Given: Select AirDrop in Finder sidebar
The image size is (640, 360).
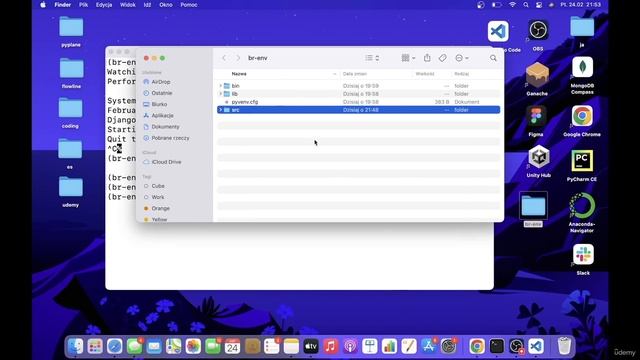Looking at the screenshot, I should 161,82.
